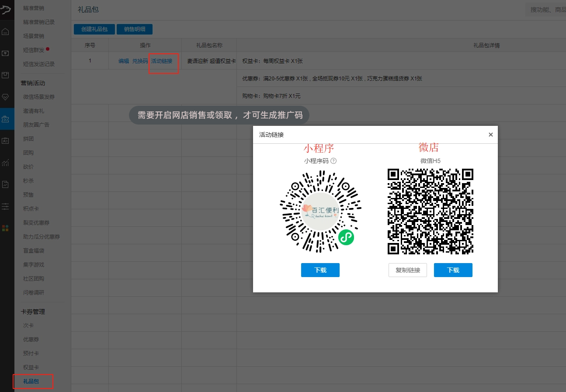Open 销售明细

[135, 29]
